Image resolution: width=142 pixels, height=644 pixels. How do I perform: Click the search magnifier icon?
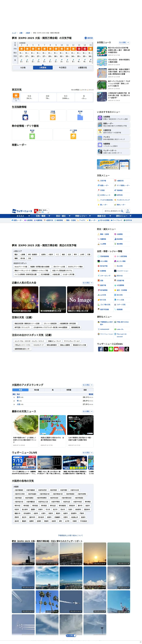[122, 211]
